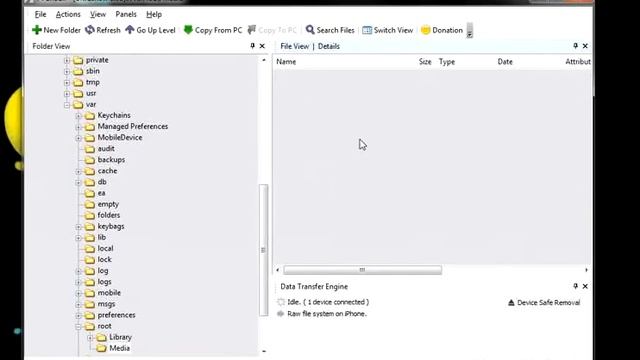
Task: Pin the File View panel
Action: pyautogui.click(x=576, y=46)
